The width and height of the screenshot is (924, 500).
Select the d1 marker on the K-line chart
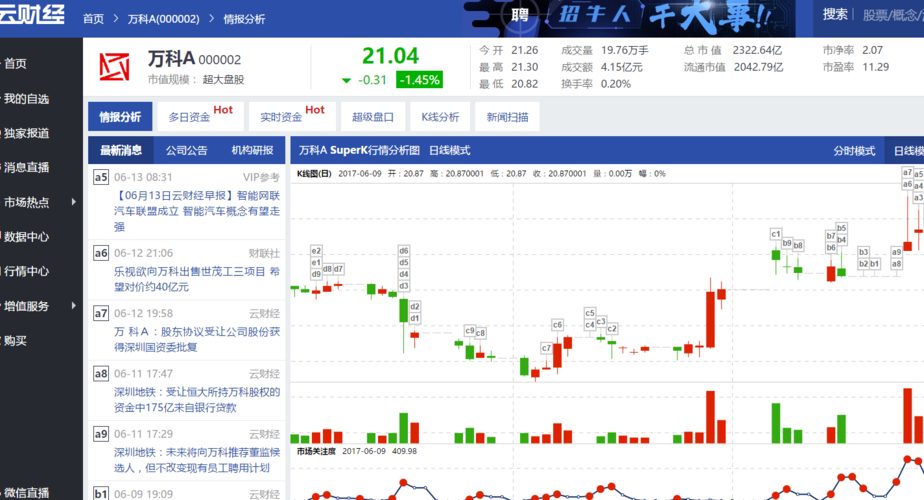415,318
